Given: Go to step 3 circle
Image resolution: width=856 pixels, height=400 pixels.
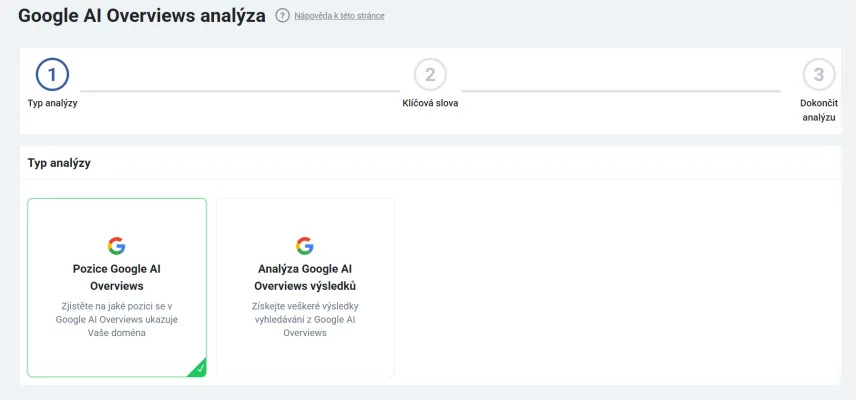Looking at the screenshot, I should (x=818, y=74).
